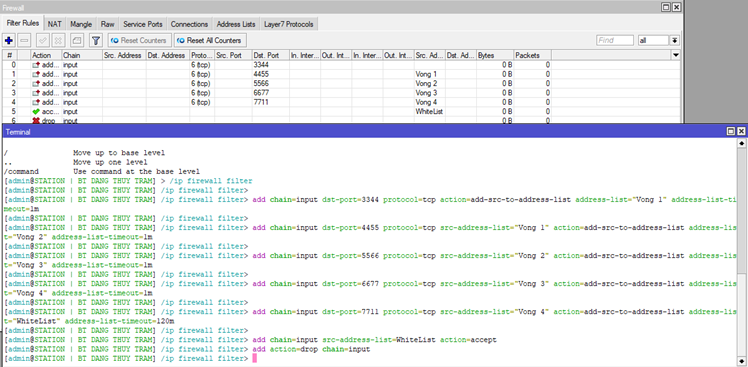
Task: Open column chooser arrow at table header end
Action: click(675, 55)
